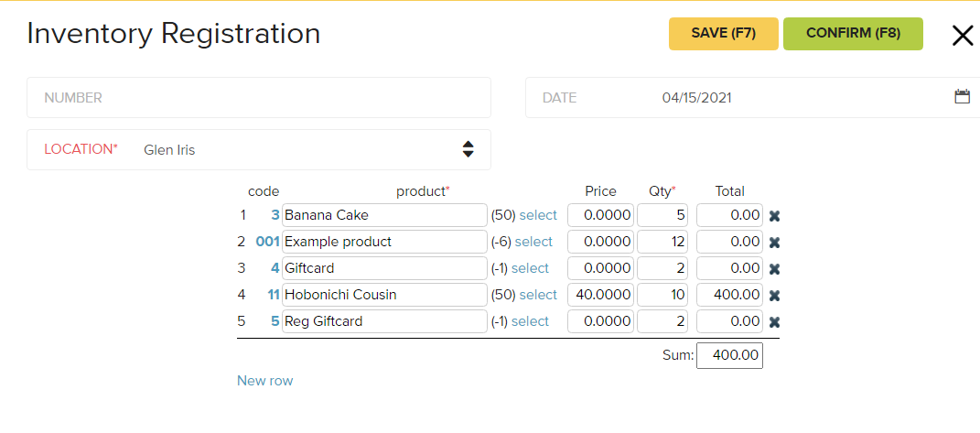Edit the Qty field showing 12
980x433 pixels.
pos(662,242)
